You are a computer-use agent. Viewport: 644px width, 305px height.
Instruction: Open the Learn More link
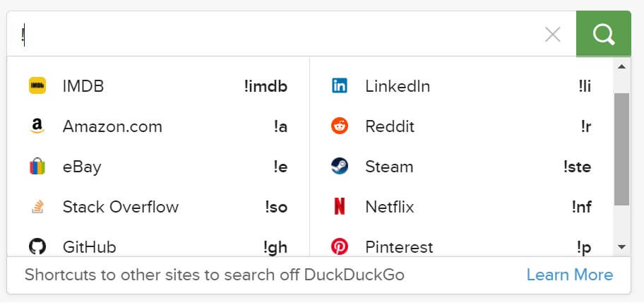[570, 275]
